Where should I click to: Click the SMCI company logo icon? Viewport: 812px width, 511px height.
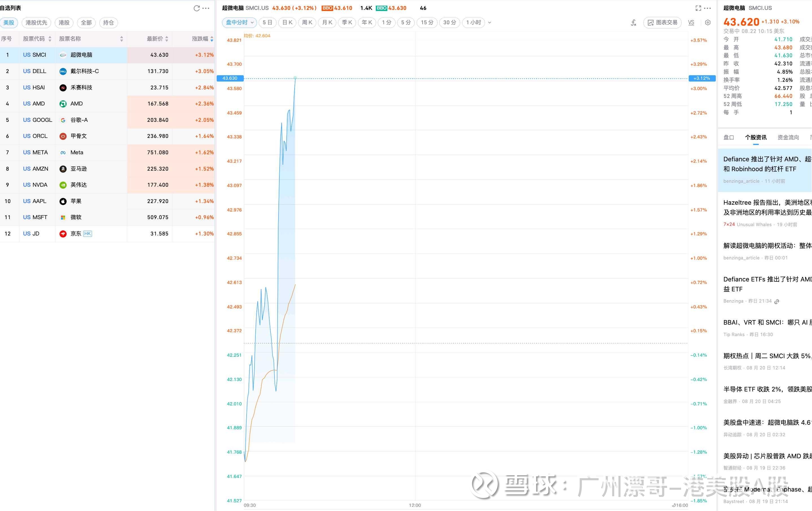(x=63, y=55)
